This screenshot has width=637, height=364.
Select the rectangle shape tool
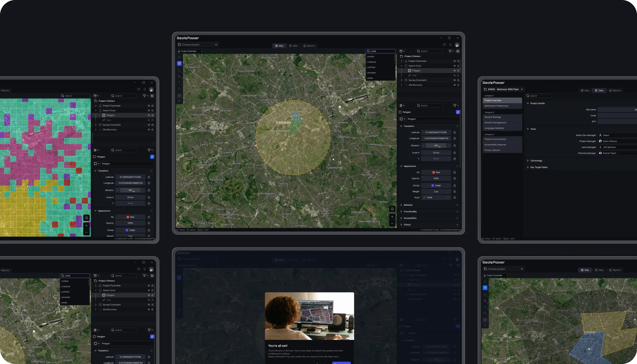(179, 71)
